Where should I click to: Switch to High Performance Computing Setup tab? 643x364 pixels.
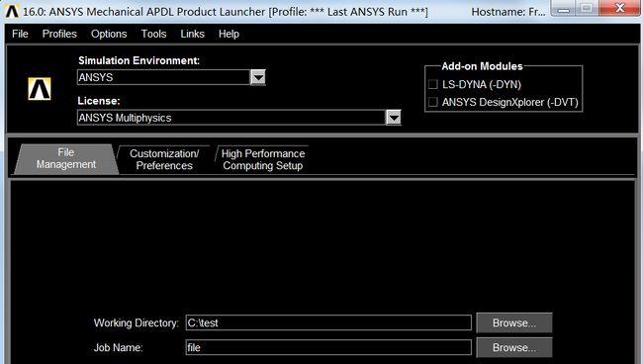click(263, 159)
